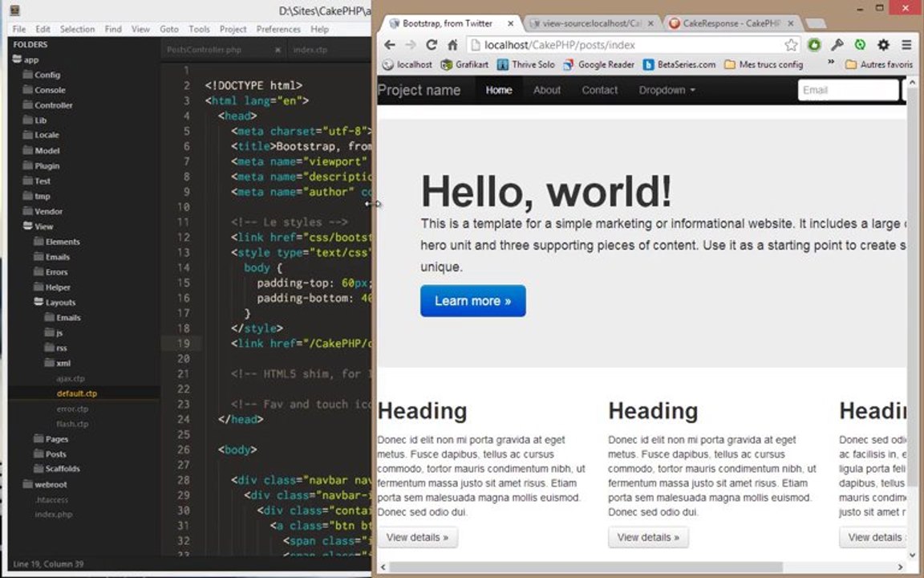Open Find menu in Sublime Text
This screenshot has height=578, width=924.
pos(113,29)
